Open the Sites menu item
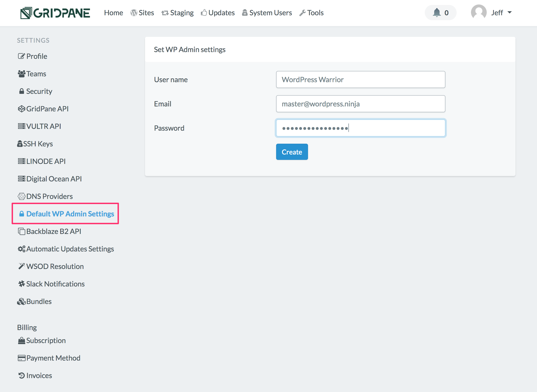 pos(146,13)
